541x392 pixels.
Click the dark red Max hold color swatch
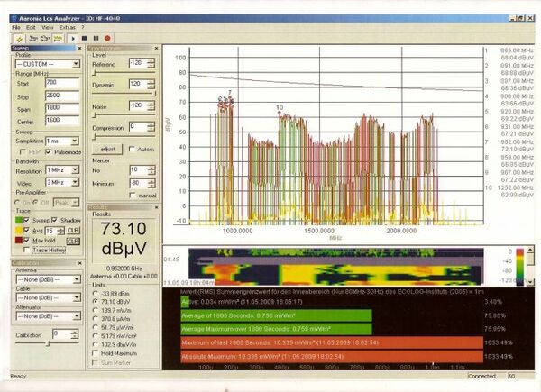tap(19, 240)
